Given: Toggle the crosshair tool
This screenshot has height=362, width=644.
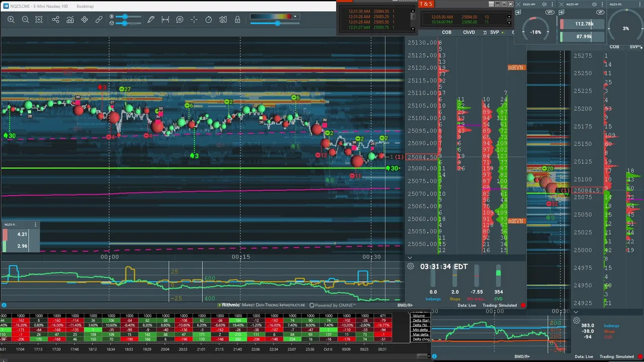Looking at the screenshot, I should (x=194, y=20).
